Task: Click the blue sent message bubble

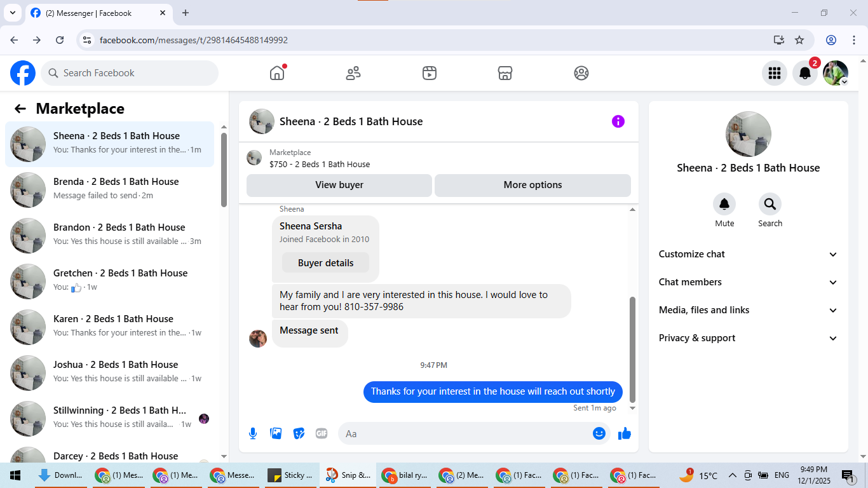Action: pyautogui.click(x=493, y=391)
